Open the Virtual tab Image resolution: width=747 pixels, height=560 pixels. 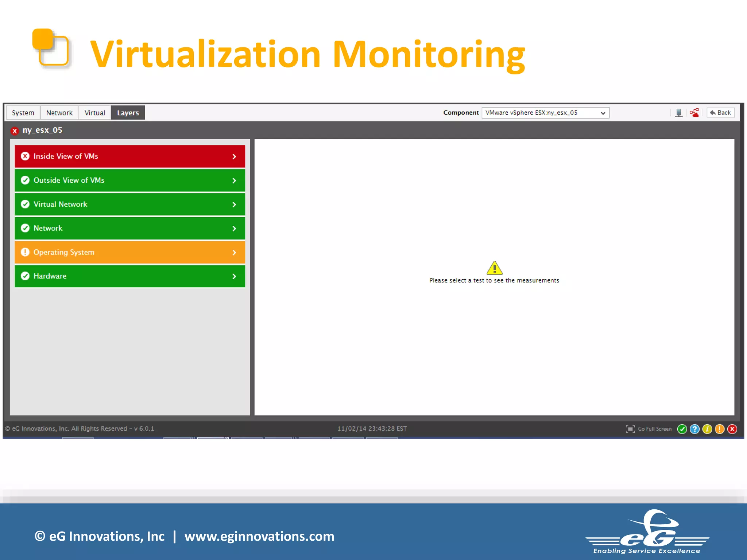tap(95, 113)
